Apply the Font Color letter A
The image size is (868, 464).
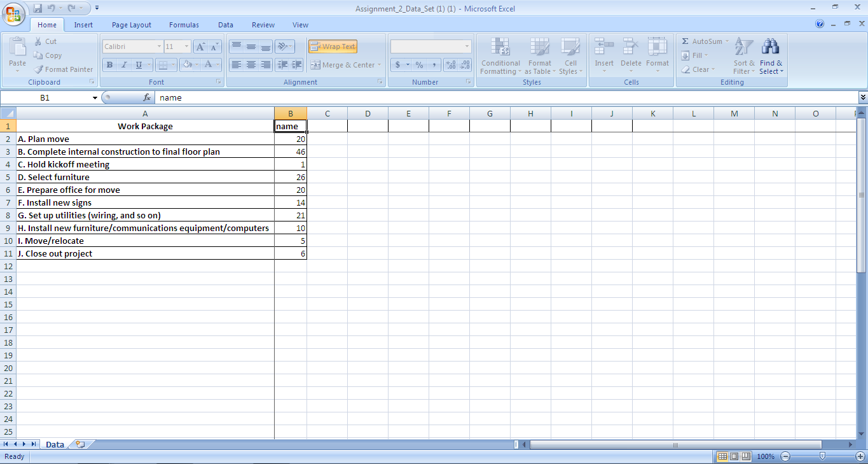coord(208,65)
